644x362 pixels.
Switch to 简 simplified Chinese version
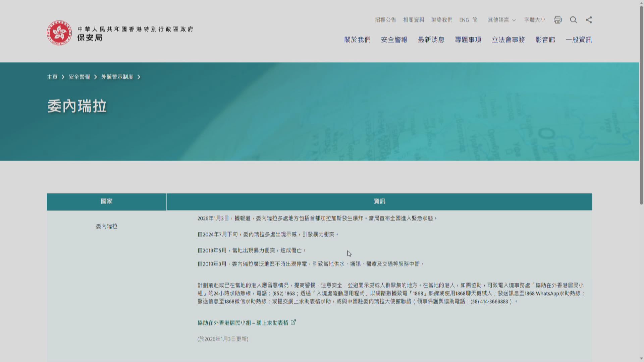tap(475, 20)
